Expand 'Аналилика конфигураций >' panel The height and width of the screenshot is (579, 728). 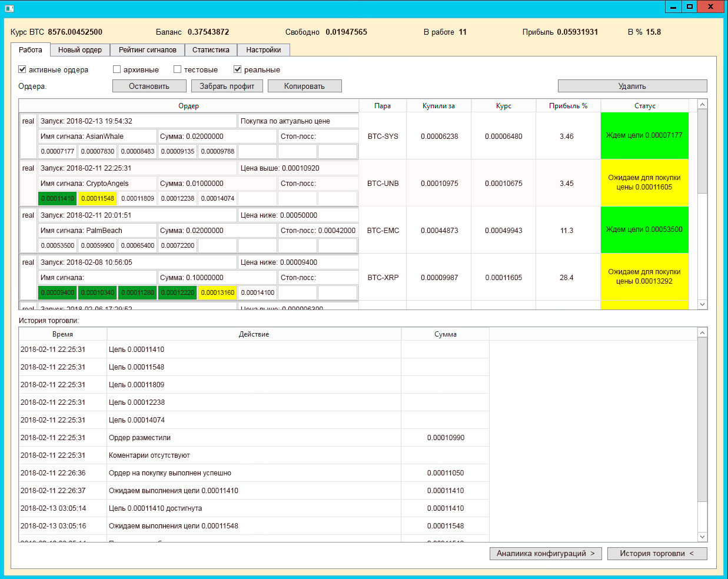(x=545, y=554)
